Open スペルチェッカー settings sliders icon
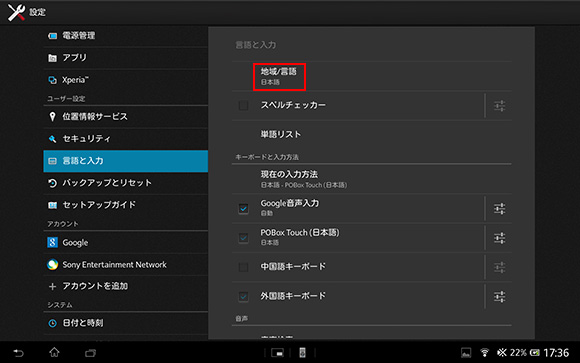The width and height of the screenshot is (580, 363). pyautogui.click(x=499, y=106)
